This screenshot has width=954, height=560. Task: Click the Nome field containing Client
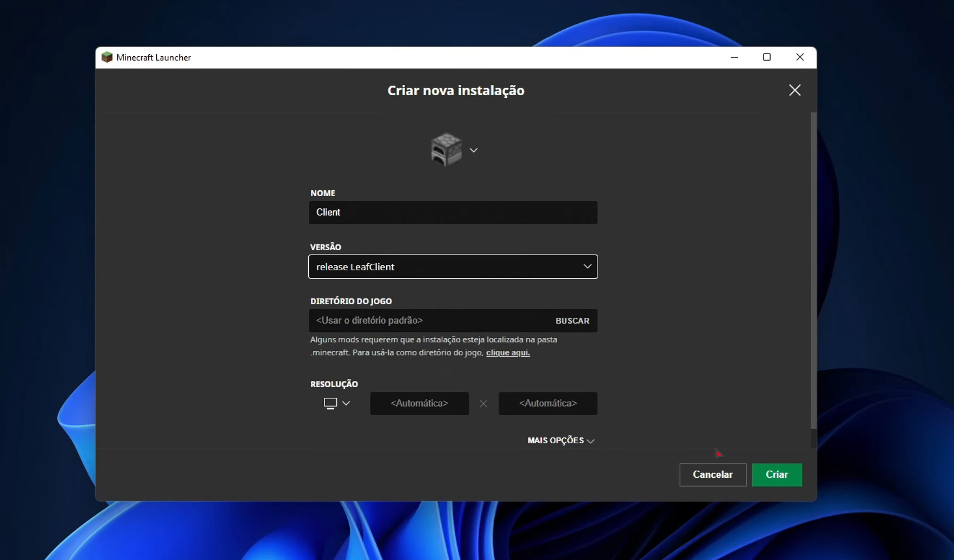tap(453, 212)
